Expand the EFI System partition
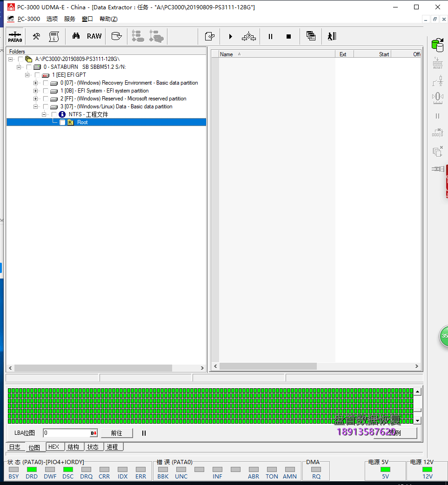This screenshot has height=485, width=448. click(35, 91)
